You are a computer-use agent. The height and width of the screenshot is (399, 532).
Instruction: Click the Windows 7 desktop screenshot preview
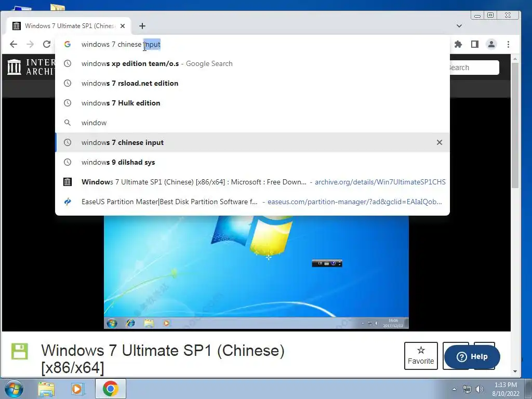(x=256, y=272)
